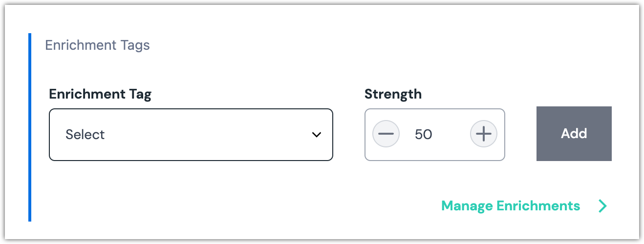The height and width of the screenshot is (244, 644).
Task: Click the down arrow in Enrichment Tag box
Action: [317, 135]
